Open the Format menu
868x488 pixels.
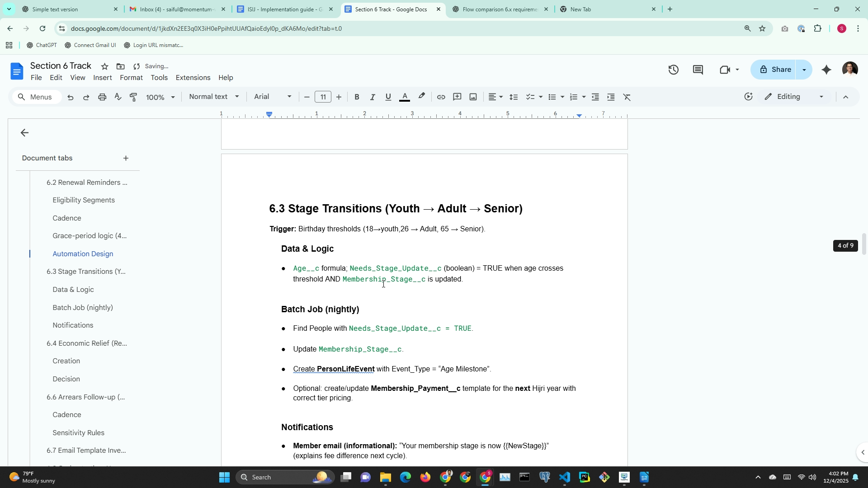(x=131, y=78)
